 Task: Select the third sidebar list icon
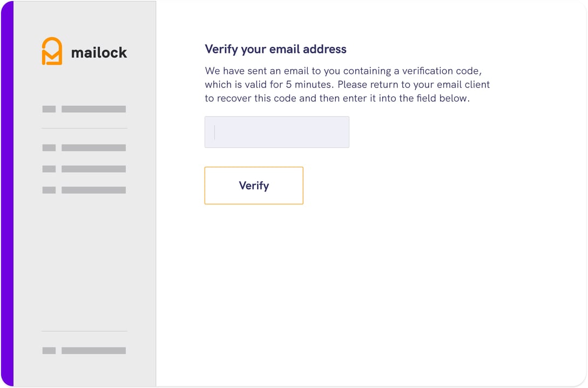(49, 169)
